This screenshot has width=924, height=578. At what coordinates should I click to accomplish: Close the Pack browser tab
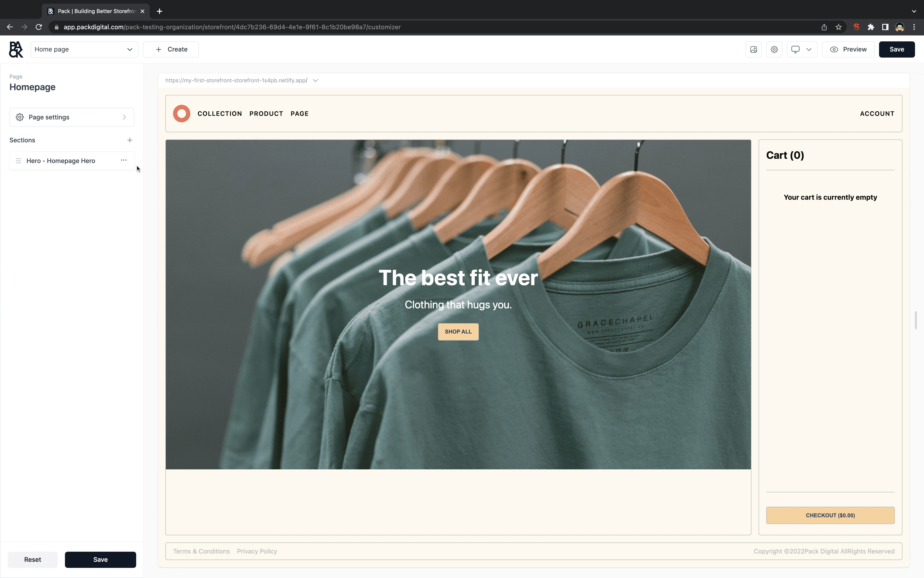click(x=142, y=11)
